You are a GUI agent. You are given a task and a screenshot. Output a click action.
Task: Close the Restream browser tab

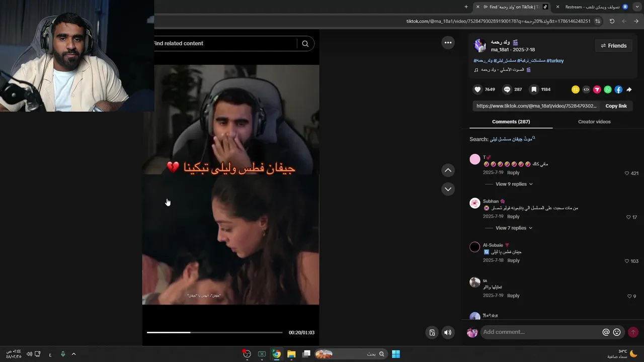557,7
